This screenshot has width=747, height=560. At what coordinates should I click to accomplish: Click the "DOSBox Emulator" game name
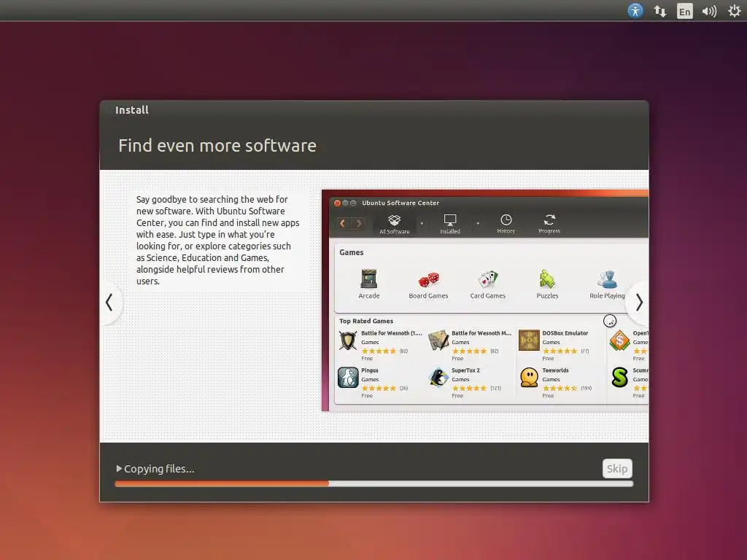point(565,333)
